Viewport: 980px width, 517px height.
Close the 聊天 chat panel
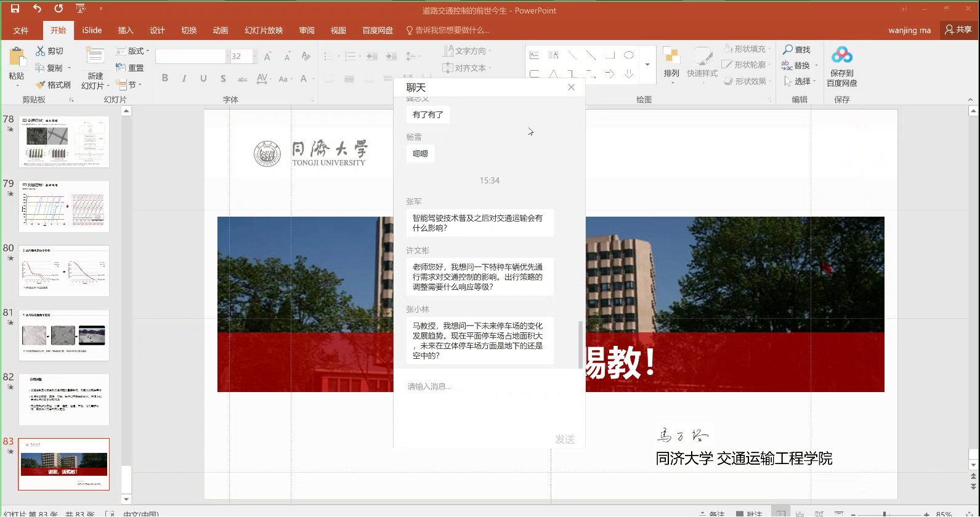pyautogui.click(x=571, y=87)
